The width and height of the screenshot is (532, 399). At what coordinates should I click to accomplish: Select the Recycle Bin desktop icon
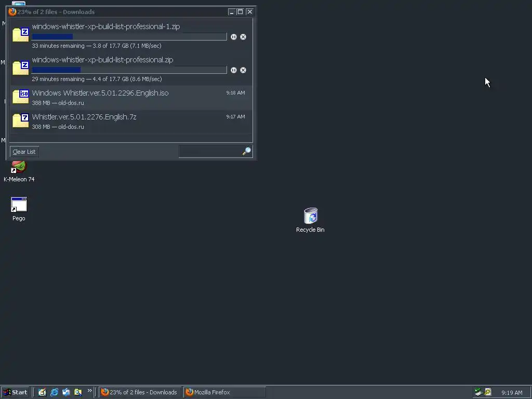coord(310,220)
